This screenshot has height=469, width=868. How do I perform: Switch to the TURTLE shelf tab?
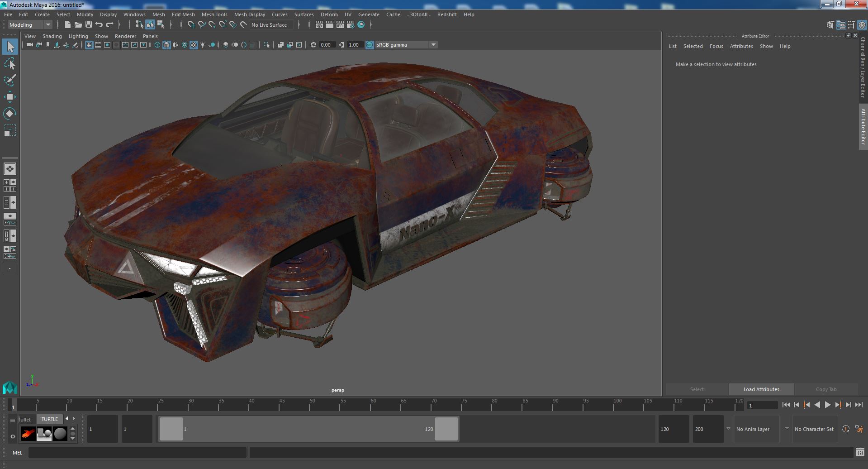click(x=50, y=419)
